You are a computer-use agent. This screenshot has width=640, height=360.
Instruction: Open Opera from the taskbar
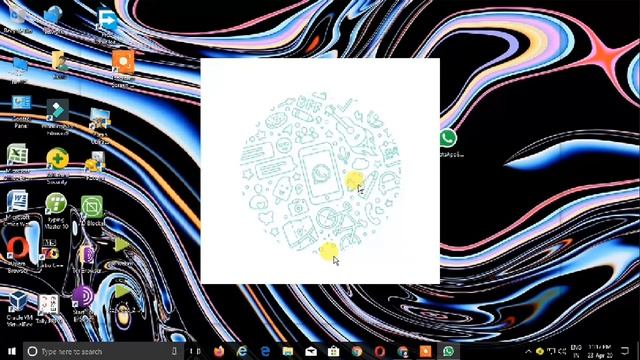pos(380,351)
